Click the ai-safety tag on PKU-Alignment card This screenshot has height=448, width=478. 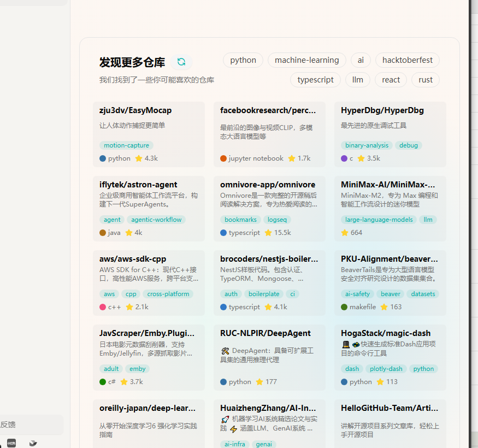click(x=357, y=294)
